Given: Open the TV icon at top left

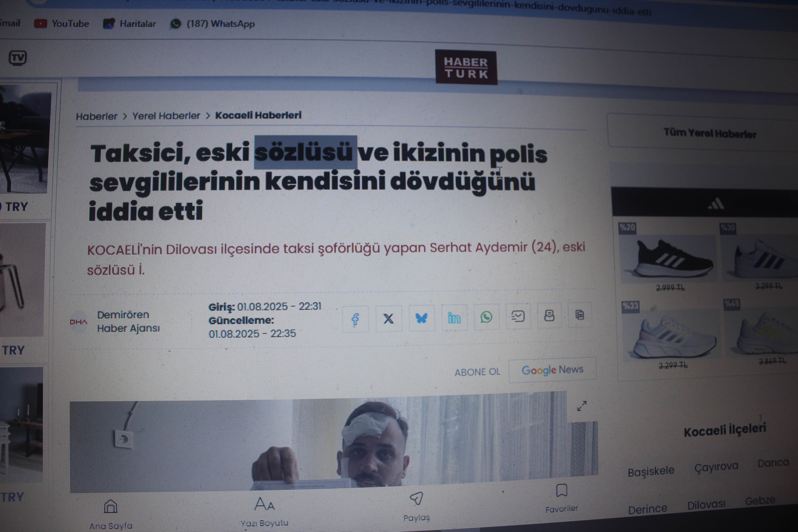Looking at the screenshot, I should pos(18,58).
